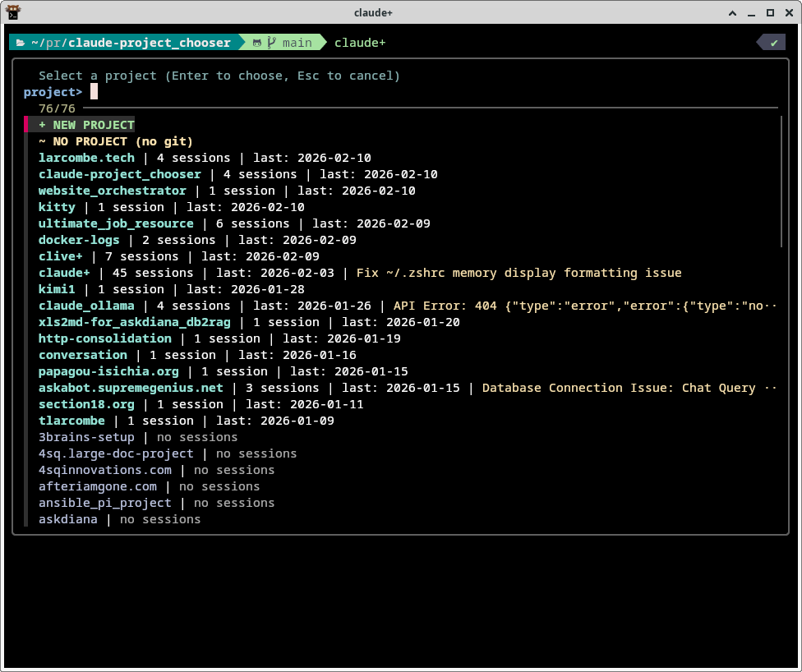Click the claude+ prompt segment

click(x=360, y=42)
